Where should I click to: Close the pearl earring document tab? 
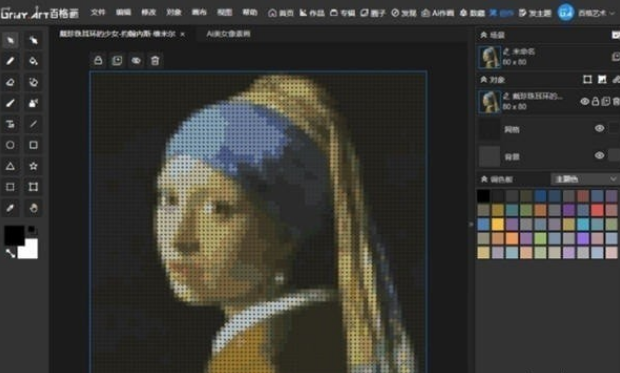183,35
